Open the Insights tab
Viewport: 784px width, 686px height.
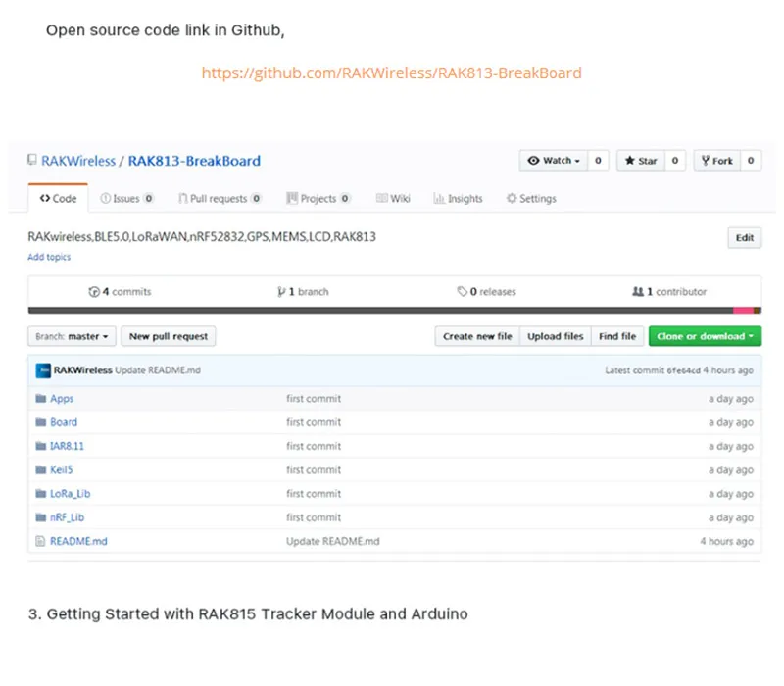tap(458, 199)
